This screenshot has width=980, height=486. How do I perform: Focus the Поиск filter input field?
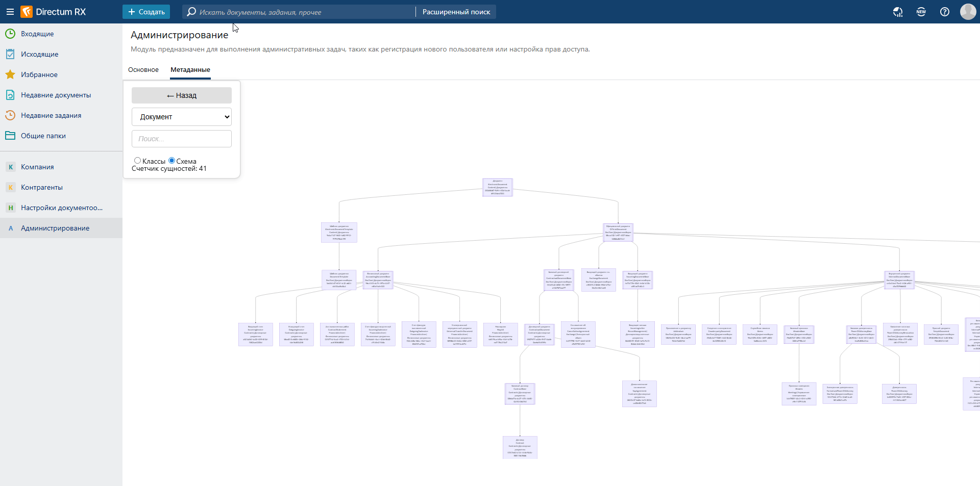[x=182, y=139]
